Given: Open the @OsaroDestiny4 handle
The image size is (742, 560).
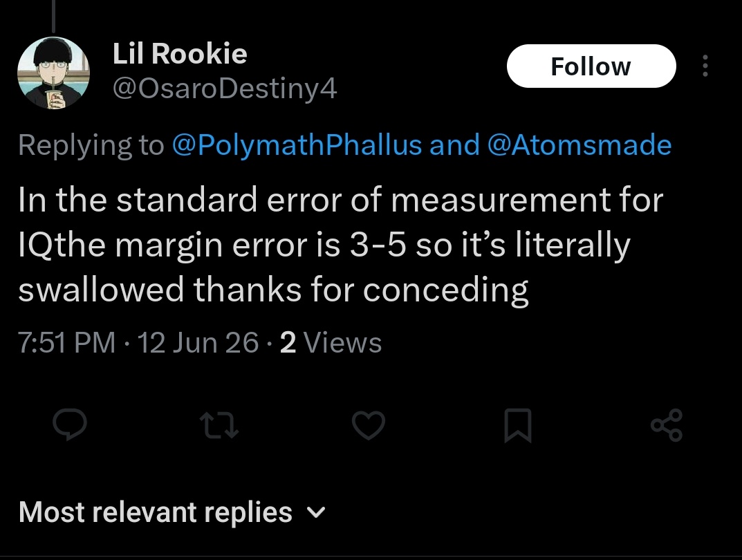Looking at the screenshot, I should pos(225,88).
